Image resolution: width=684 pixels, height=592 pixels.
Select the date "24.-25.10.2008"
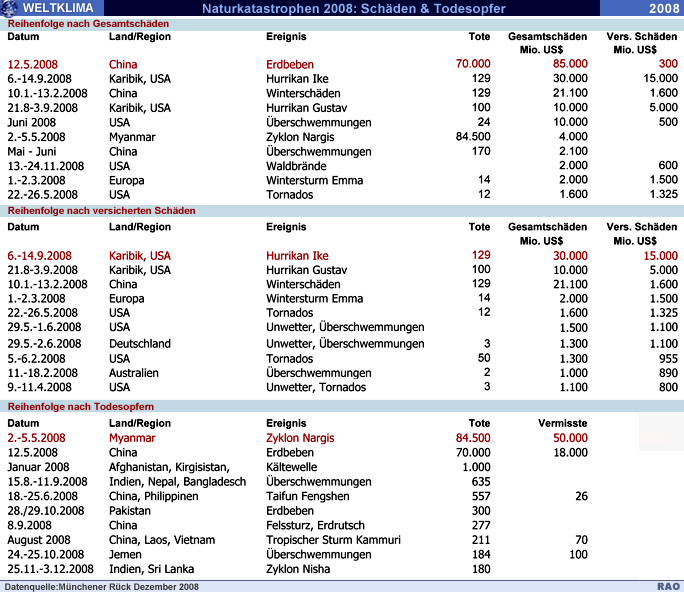(45, 554)
